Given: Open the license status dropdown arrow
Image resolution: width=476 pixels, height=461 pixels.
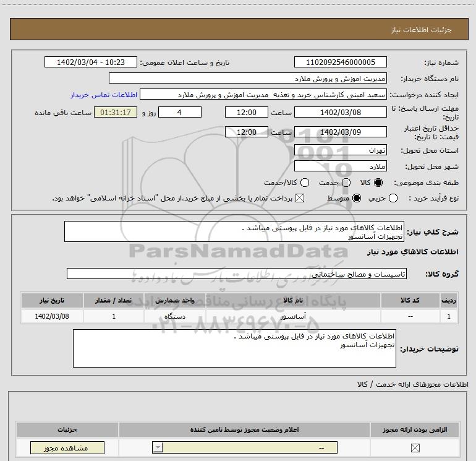Looking at the screenshot, I should 158,447.
